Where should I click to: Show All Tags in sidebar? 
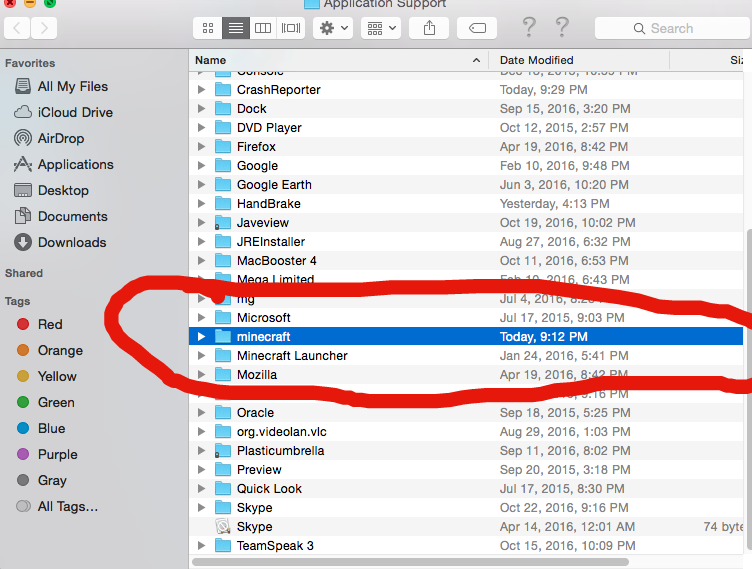point(57,506)
